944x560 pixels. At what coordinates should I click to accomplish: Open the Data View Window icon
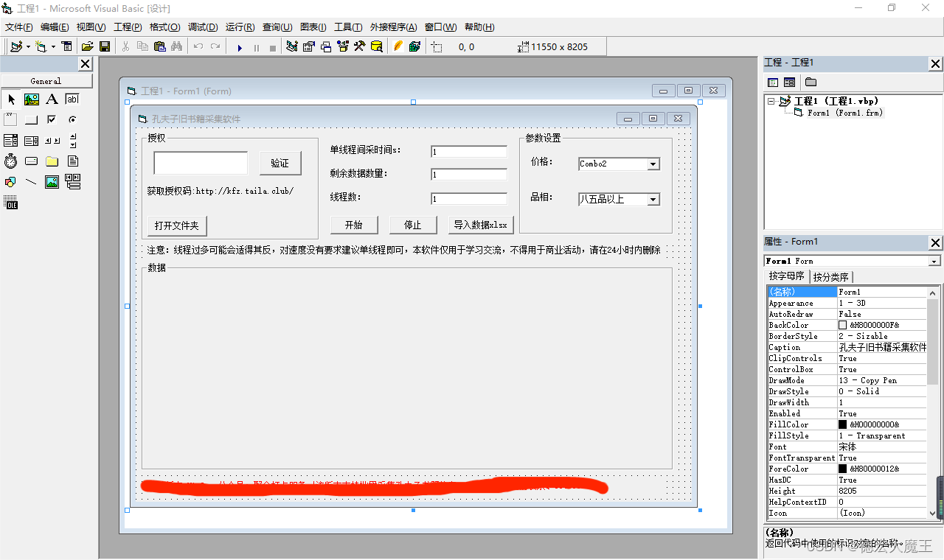(x=377, y=46)
